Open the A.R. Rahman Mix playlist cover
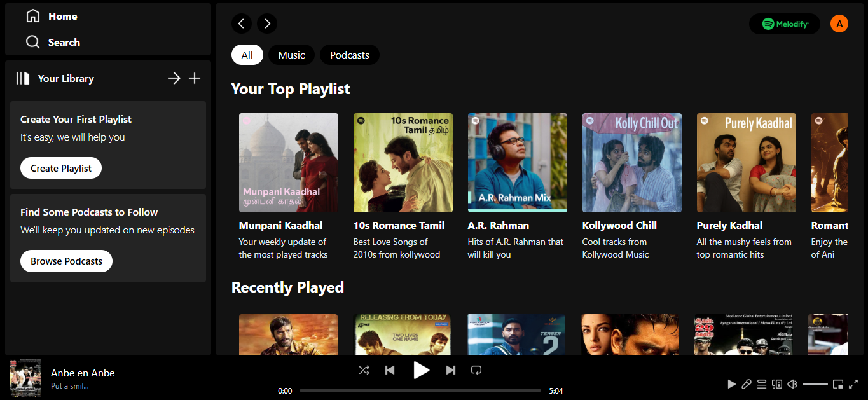868x400 pixels. (517, 163)
